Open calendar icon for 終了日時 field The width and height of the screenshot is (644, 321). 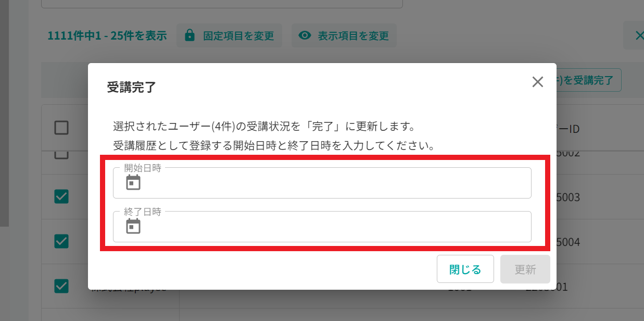pyautogui.click(x=133, y=226)
